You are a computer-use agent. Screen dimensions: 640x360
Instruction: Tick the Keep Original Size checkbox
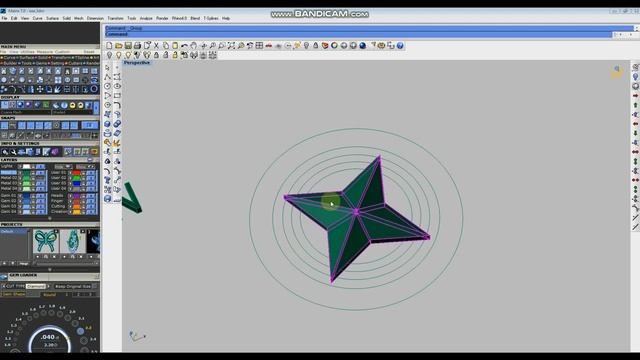pyautogui.click(x=94, y=287)
